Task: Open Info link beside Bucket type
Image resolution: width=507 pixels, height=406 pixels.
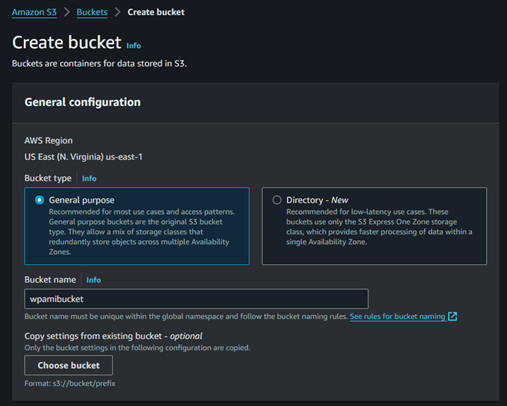Action: pos(89,178)
